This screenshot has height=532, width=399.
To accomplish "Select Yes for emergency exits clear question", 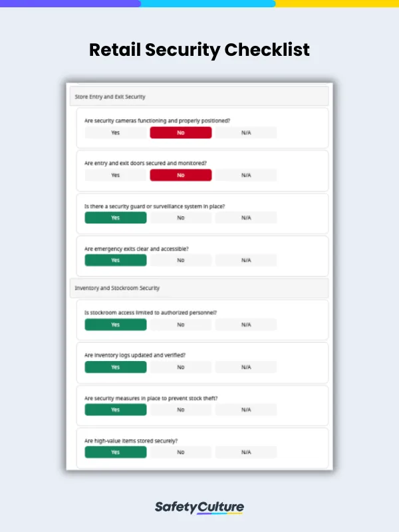I will pyautogui.click(x=115, y=260).
